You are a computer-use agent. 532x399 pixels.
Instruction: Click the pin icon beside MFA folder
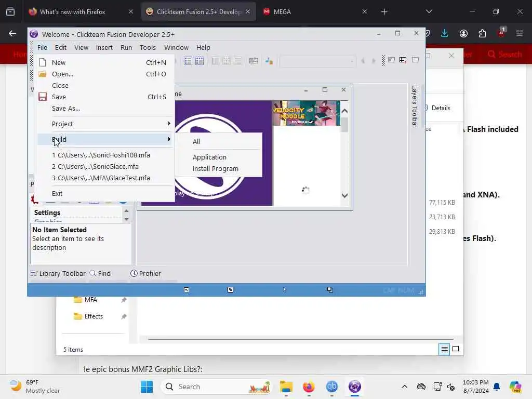pyautogui.click(x=124, y=300)
